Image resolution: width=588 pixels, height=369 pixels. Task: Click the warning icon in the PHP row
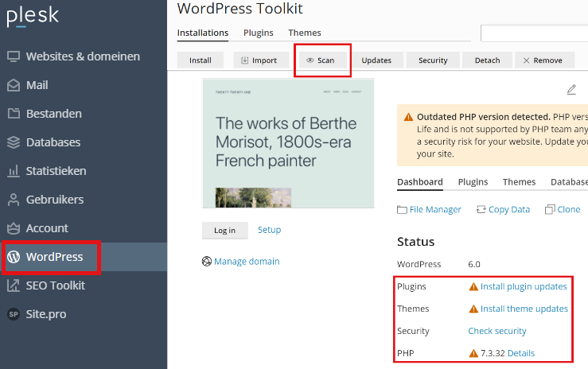[473, 353]
